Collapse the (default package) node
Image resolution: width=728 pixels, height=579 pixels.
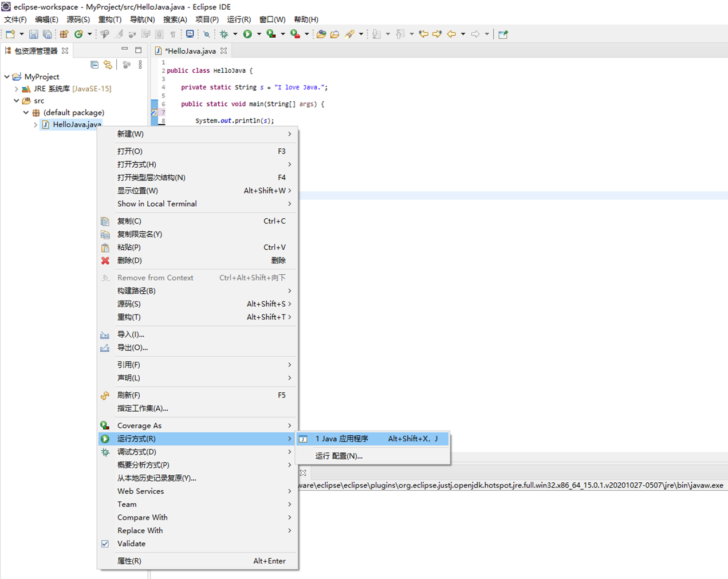click(26, 112)
